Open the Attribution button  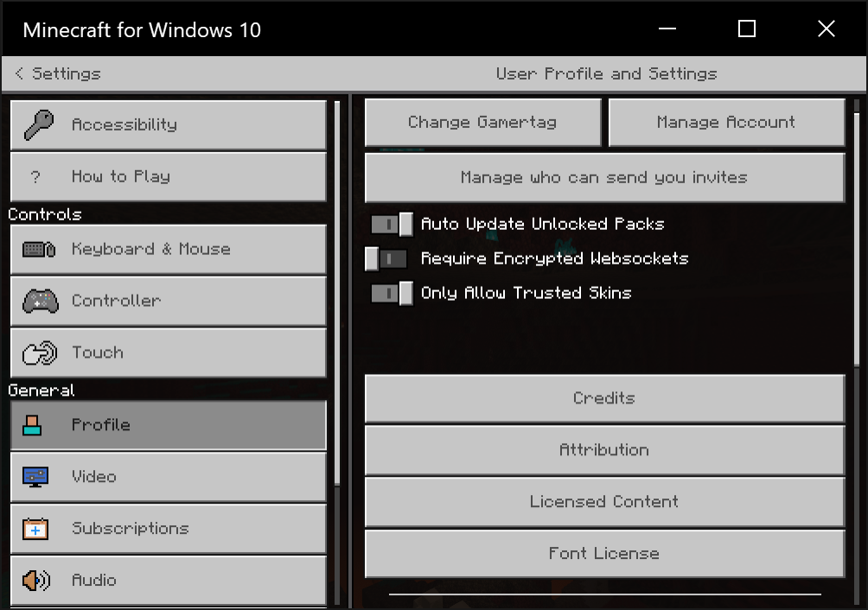pyautogui.click(x=604, y=450)
